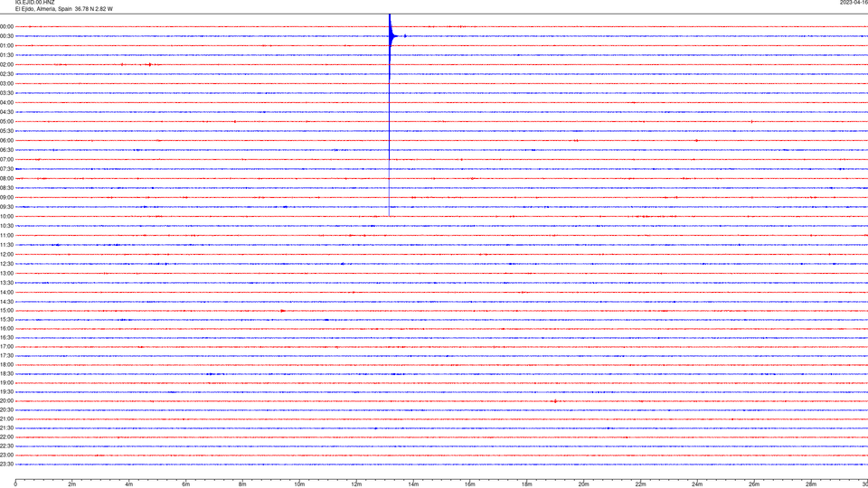Click the 10:30 time label
868x488 pixels.
click(x=6, y=226)
